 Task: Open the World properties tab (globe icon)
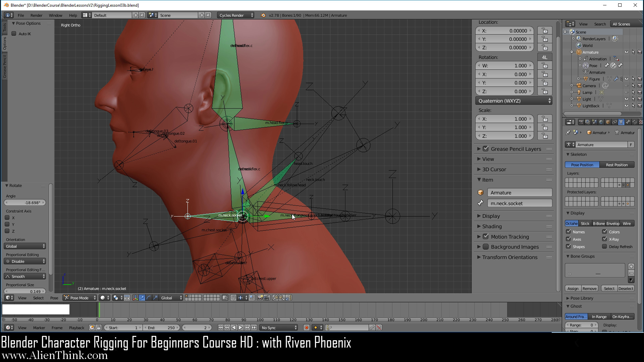pyautogui.click(x=601, y=122)
